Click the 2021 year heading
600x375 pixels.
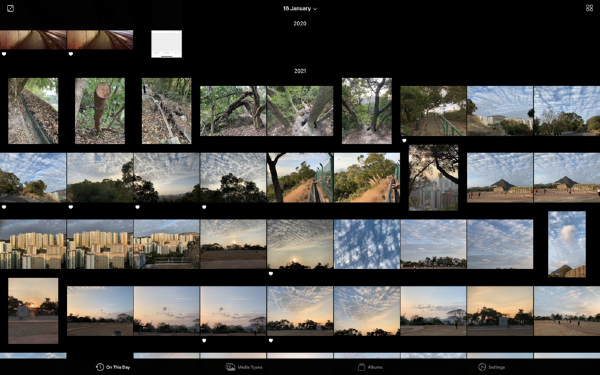pyautogui.click(x=300, y=71)
